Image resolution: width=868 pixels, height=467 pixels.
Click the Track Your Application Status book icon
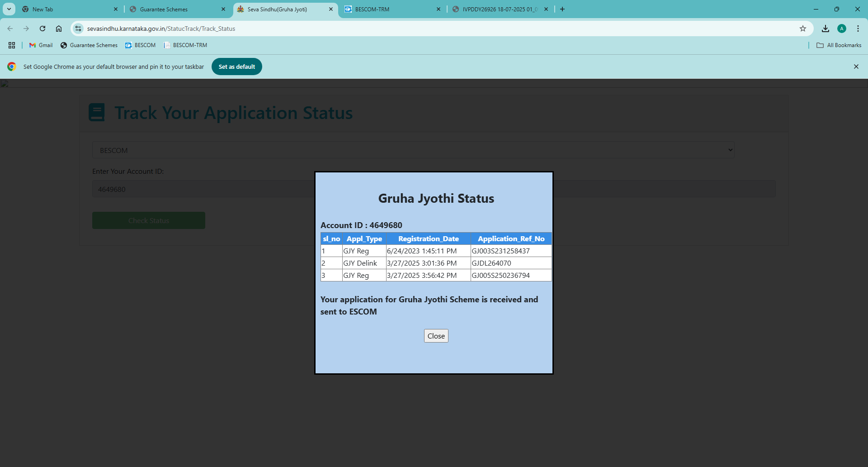(97, 112)
